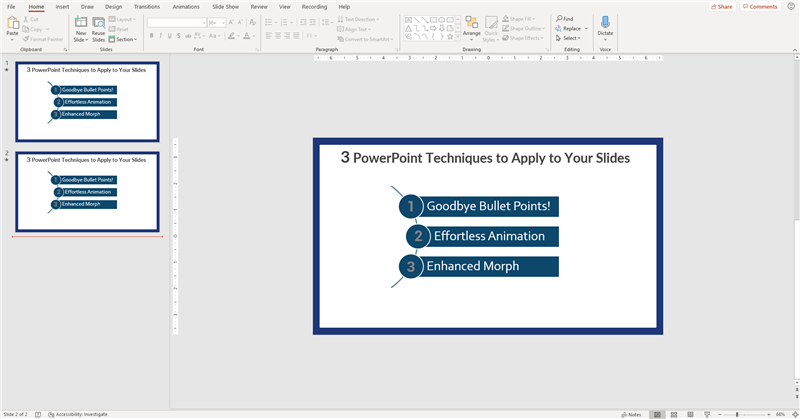Fit slide to current window icon
800x419 pixels.
pos(793,413)
